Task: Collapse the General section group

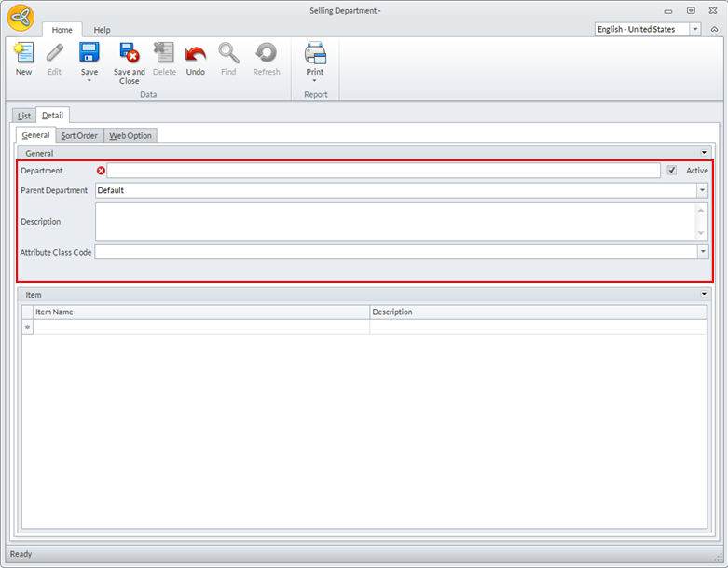Action: tap(705, 153)
